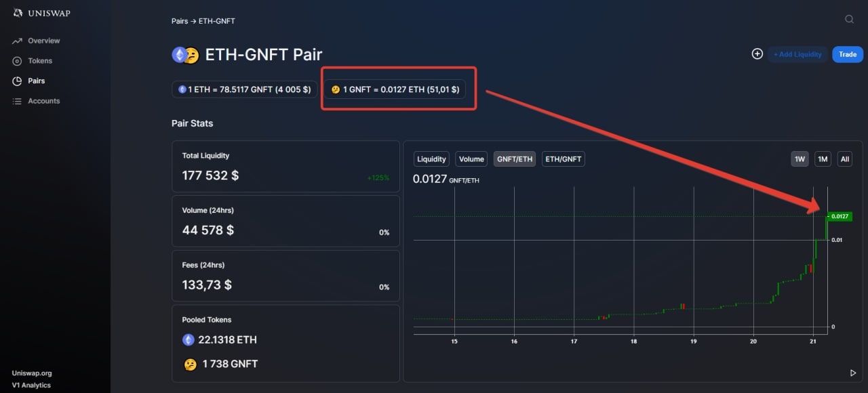
Task: Click the blue Trade button
Action: (848, 54)
